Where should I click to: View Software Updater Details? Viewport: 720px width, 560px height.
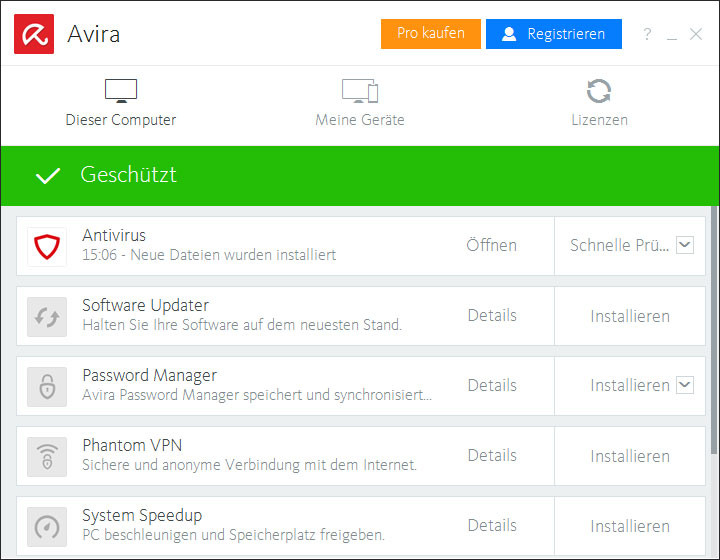click(492, 315)
